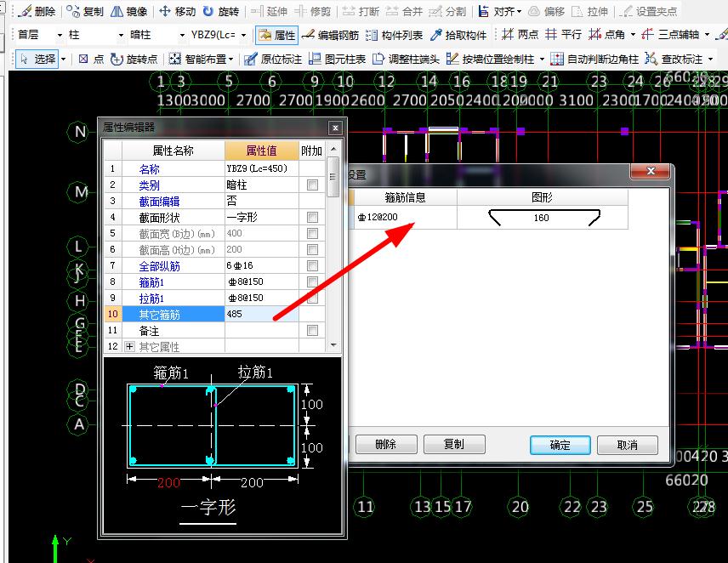This screenshot has width=728, height=563.
Task: Expand the 其它属性 tree row
Action: tap(129, 347)
